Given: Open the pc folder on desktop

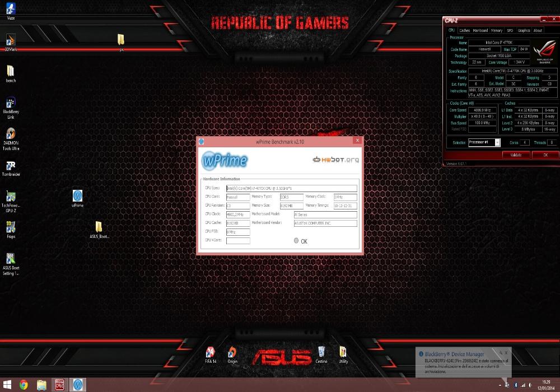Looking at the screenshot, I should pyautogui.click(x=121, y=42).
